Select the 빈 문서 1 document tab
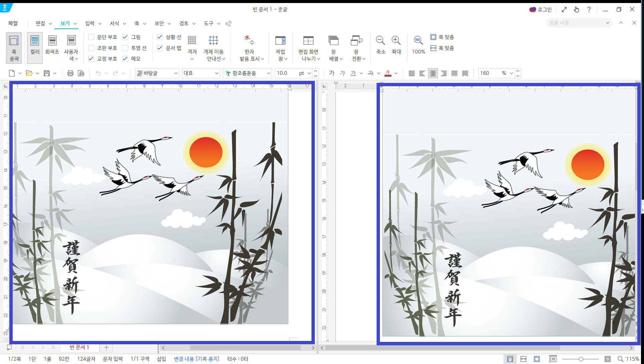The width and height of the screenshot is (644, 364). pos(79,347)
